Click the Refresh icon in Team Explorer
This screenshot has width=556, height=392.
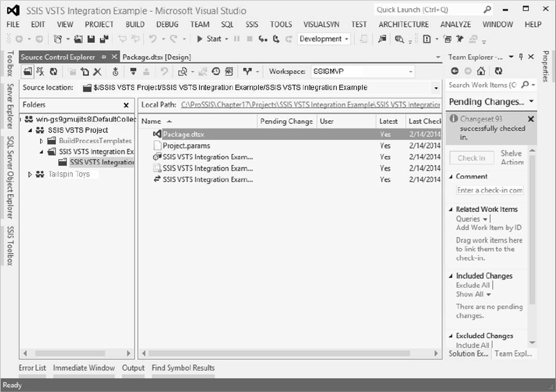click(498, 71)
